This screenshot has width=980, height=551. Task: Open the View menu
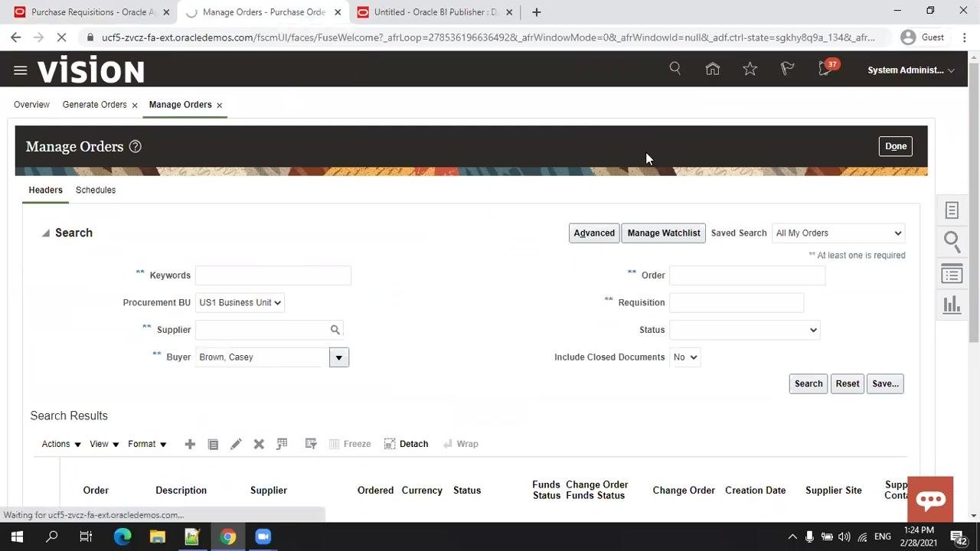click(x=104, y=444)
